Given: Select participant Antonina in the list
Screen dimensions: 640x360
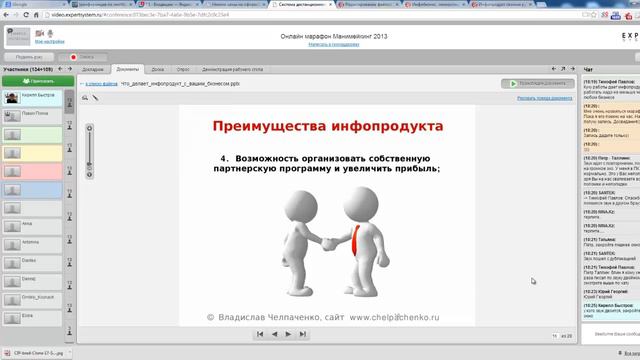Looking at the screenshot, I should (x=32, y=245).
